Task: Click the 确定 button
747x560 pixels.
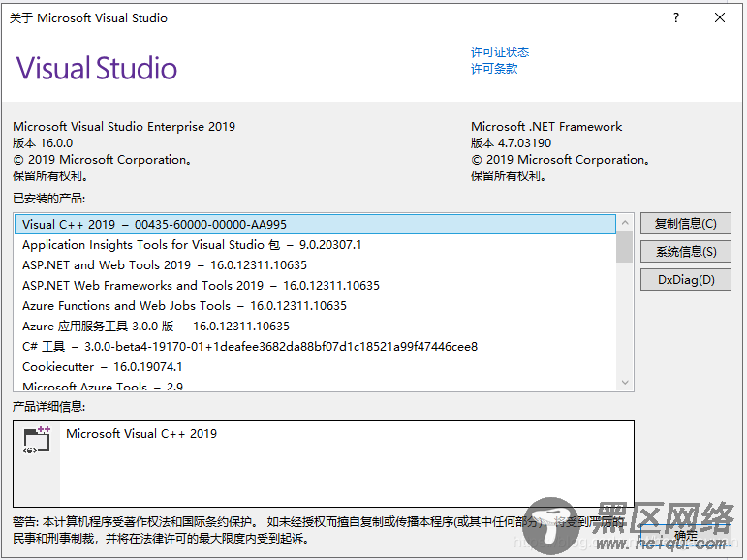Action: click(x=686, y=536)
